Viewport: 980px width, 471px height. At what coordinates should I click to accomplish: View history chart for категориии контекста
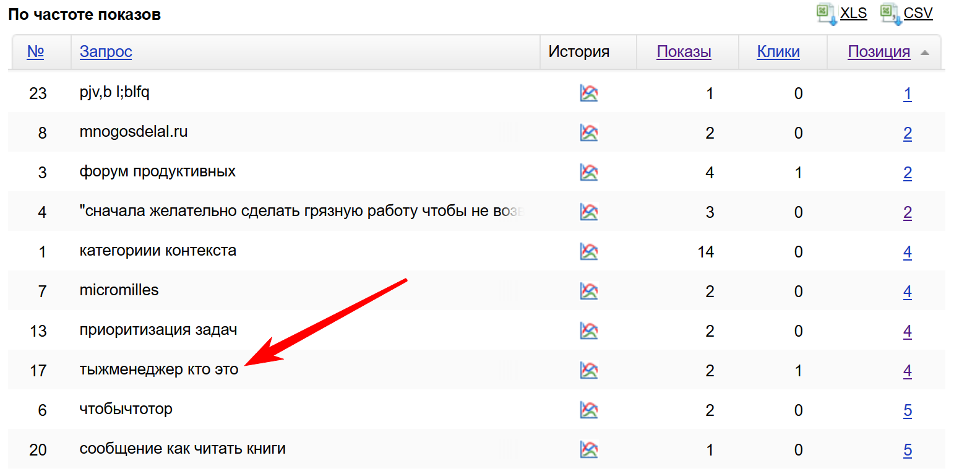pos(588,252)
